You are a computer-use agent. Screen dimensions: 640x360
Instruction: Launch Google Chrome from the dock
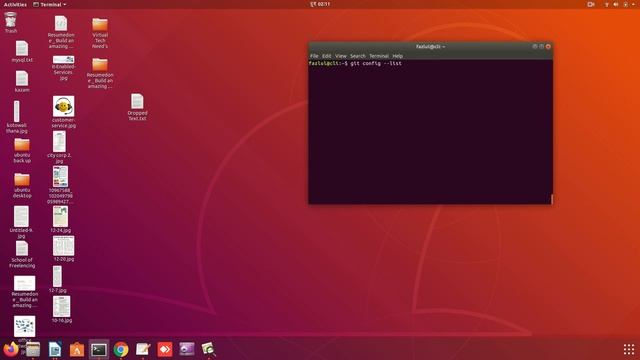pyautogui.click(x=121, y=350)
